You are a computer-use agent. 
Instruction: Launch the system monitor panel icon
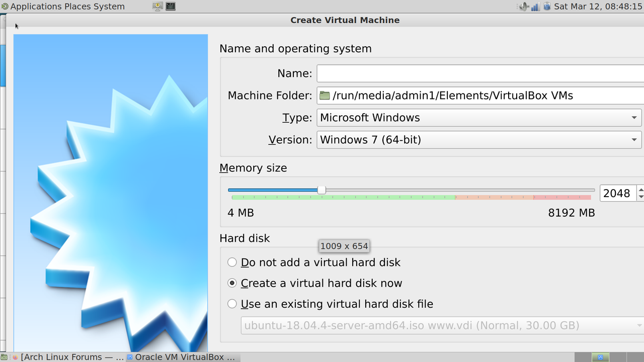coord(158,7)
